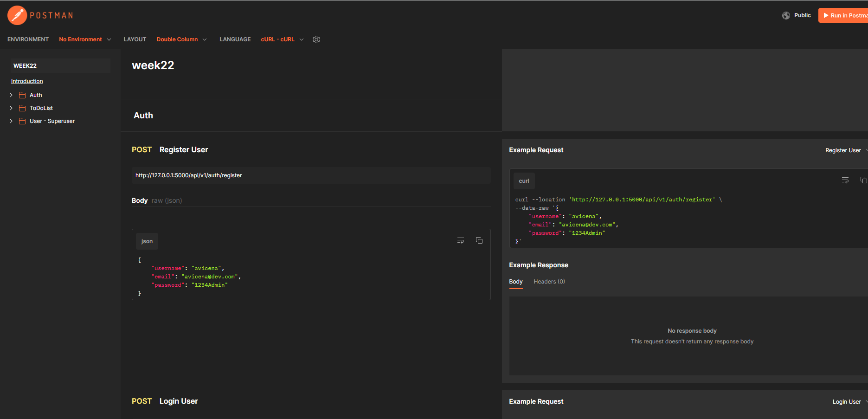Click the Run in Postman button
Viewport: 868px width, 419px height.
point(843,15)
